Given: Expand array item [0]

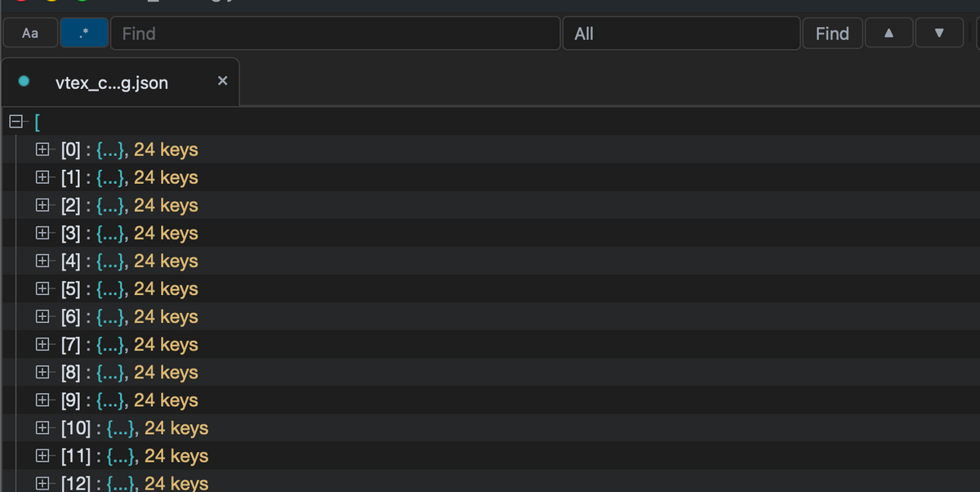Looking at the screenshot, I should 42,150.
